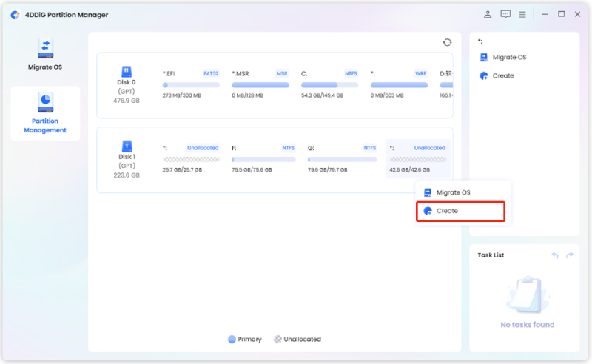Select the *:EFI FAT32 partition
Screen dimensions: 592x364
(x=191, y=84)
